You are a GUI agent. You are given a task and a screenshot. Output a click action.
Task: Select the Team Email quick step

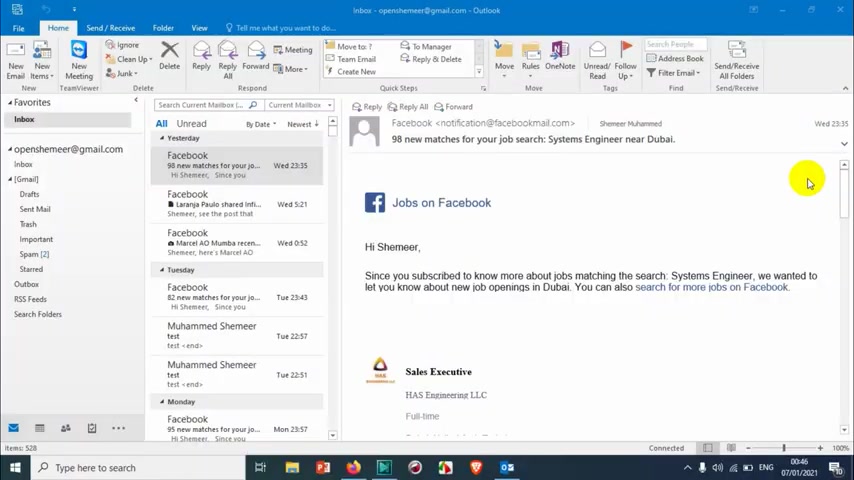pos(351,59)
